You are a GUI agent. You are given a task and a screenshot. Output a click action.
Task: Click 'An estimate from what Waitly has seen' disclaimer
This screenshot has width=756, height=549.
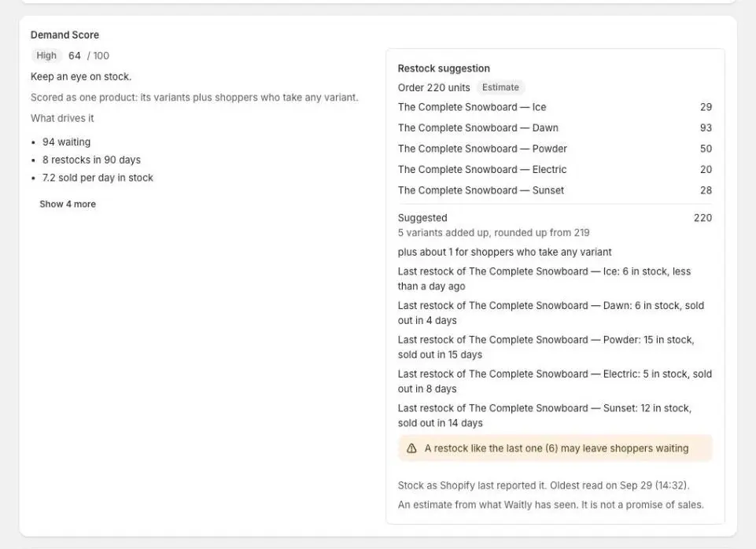[x=551, y=505]
